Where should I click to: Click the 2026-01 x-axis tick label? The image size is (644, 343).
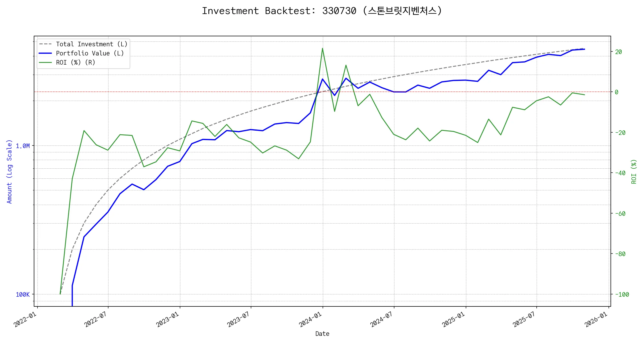click(x=596, y=319)
